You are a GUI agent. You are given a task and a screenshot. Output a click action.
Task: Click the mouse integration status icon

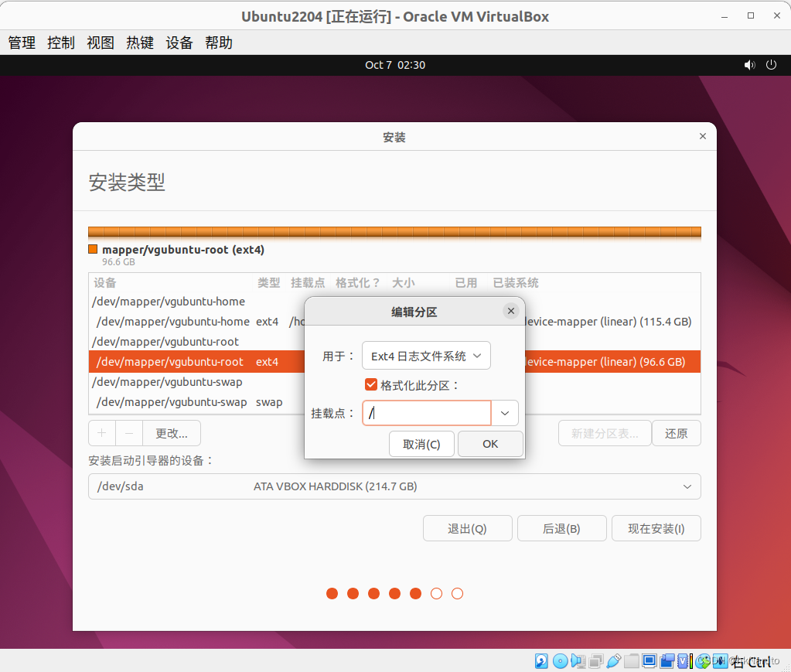(x=703, y=661)
